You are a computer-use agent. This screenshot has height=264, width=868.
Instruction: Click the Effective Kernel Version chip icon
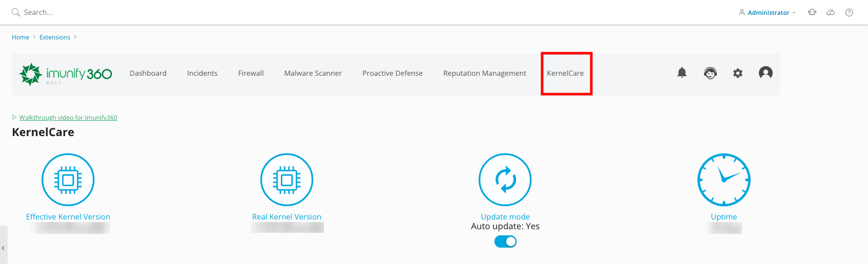[x=68, y=180]
